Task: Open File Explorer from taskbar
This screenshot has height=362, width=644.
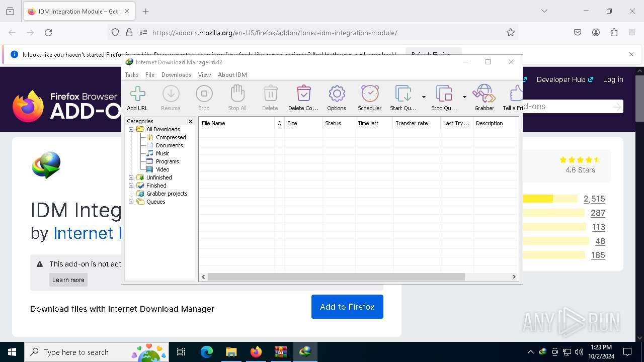Action: tap(231, 352)
